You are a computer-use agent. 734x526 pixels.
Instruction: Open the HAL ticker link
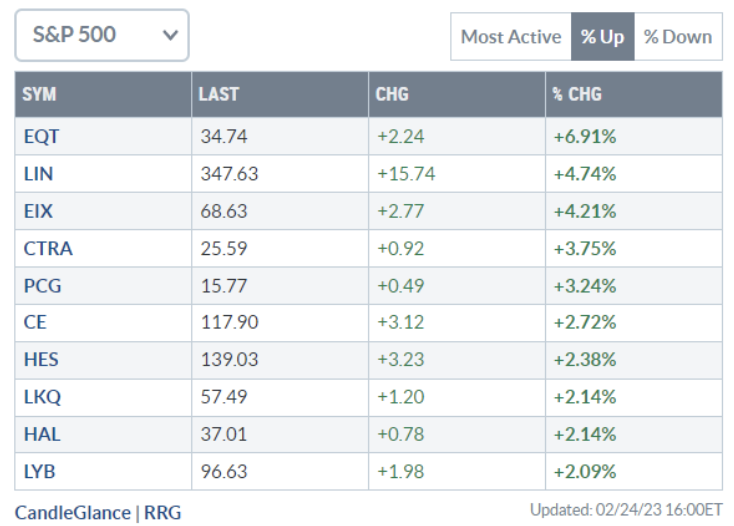point(39,433)
